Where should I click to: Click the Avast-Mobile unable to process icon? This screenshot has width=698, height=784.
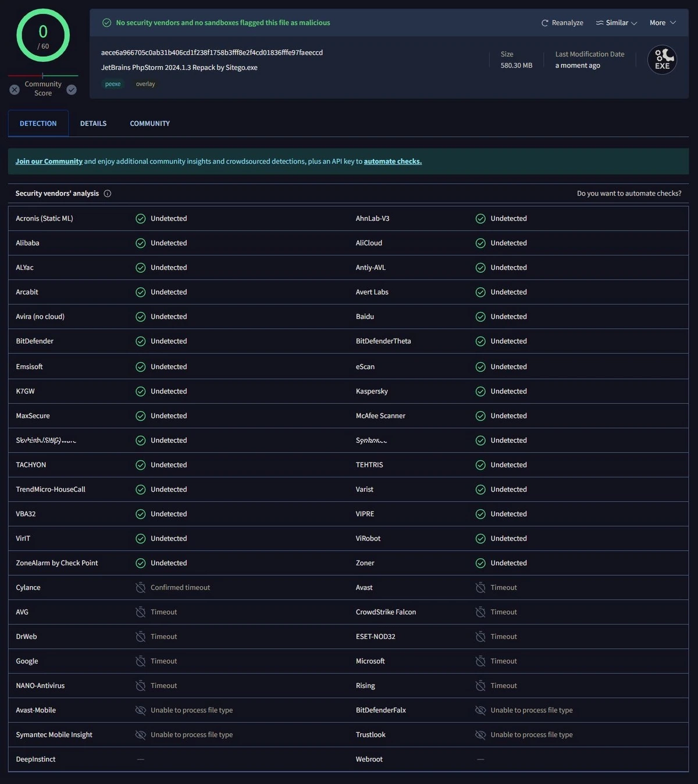pyautogui.click(x=140, y=710)
